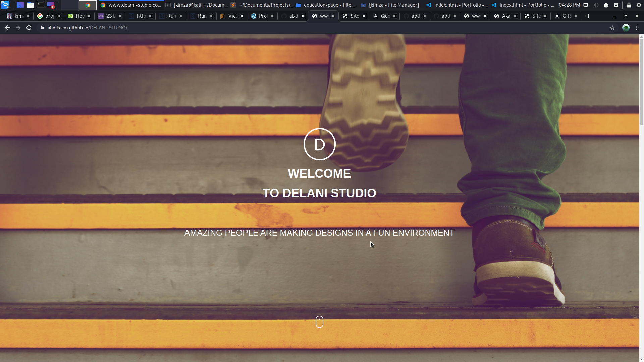Open the Chrome profile avatar
Screen dimensions: 644x362
(626, 28)
